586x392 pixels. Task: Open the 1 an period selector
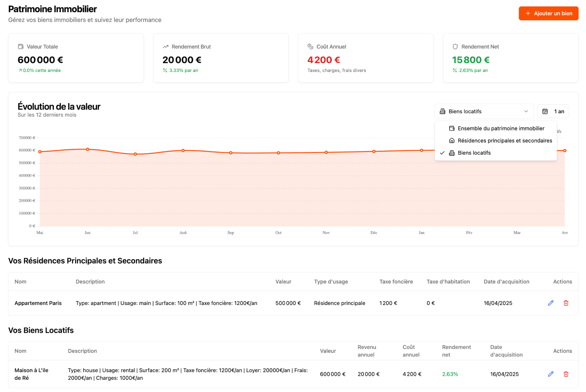(553, 111)
